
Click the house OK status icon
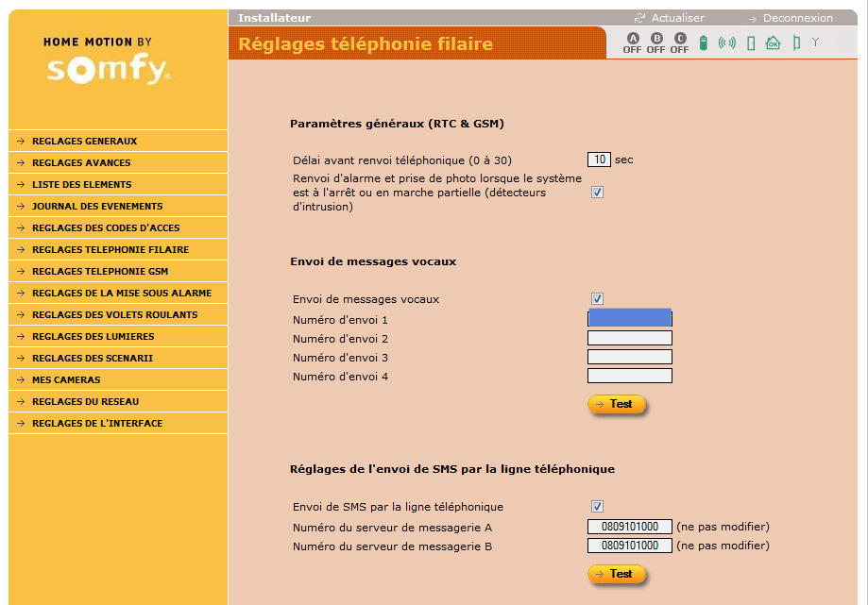point(773,42)
